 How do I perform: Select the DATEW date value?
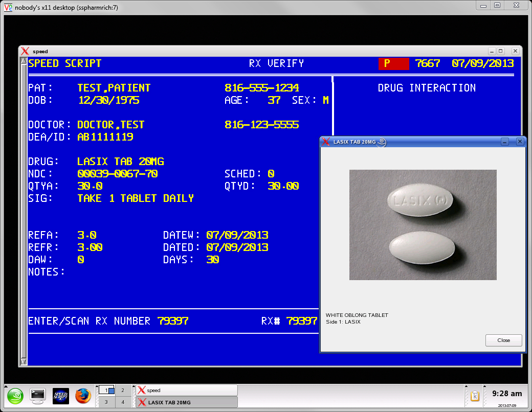[x=237, y=235]
